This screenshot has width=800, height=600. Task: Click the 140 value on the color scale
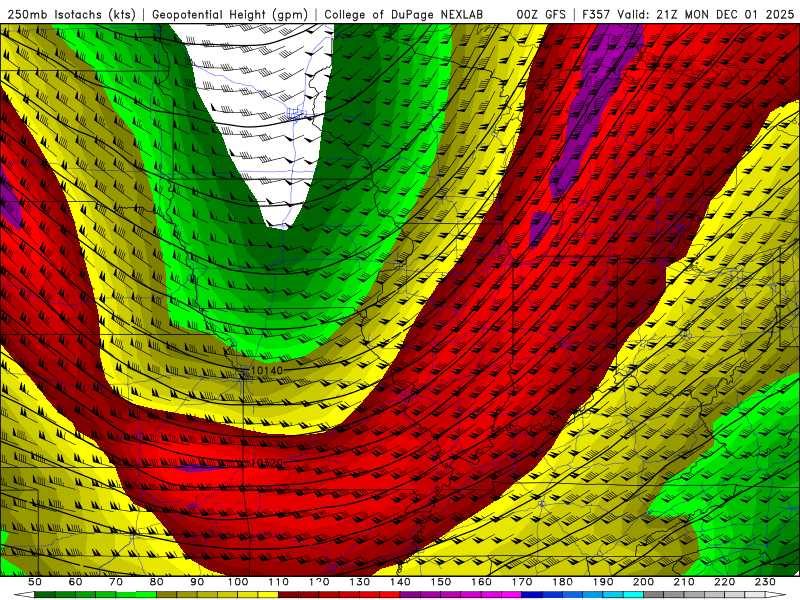pyautogui.click(x=400, y=582)
